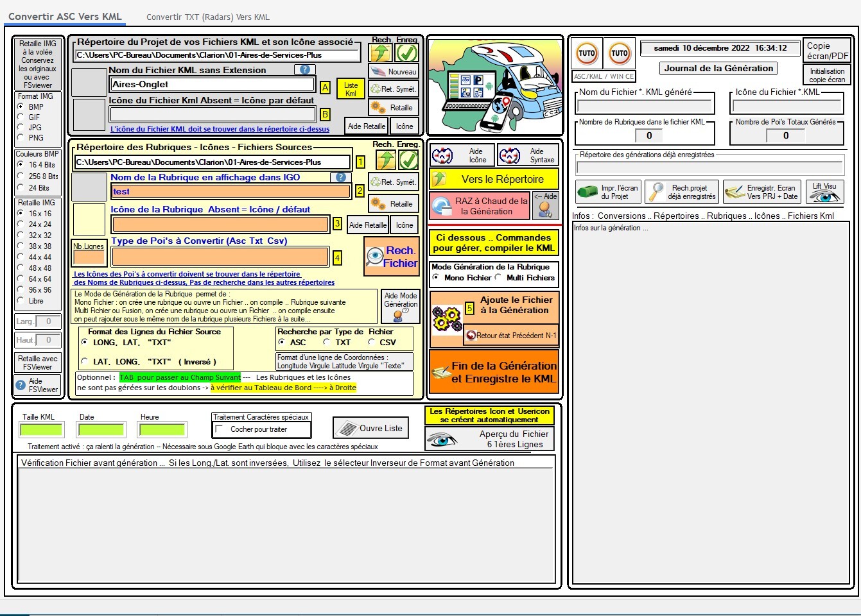Click the Larg. width field
Image resolution: width=861 pixels, height=616 pixels.
(x=48, y=321)
